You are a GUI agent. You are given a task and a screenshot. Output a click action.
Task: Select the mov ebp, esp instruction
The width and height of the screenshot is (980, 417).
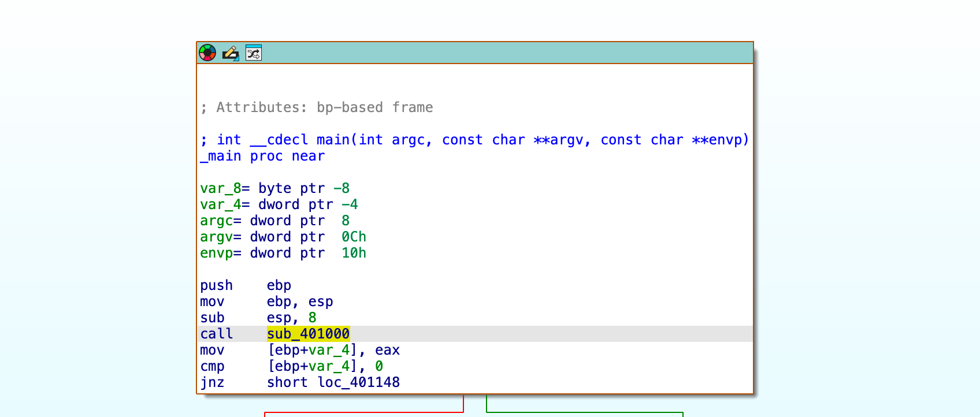[x=266, y=301]
